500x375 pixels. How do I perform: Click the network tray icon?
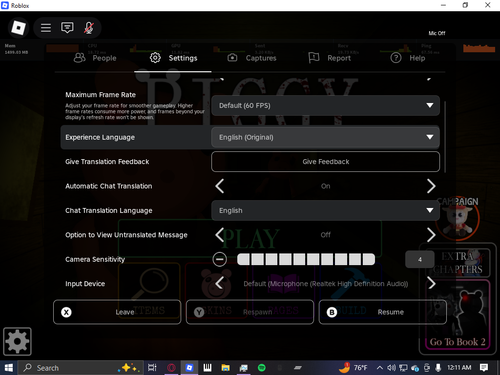tap(403, 368)
